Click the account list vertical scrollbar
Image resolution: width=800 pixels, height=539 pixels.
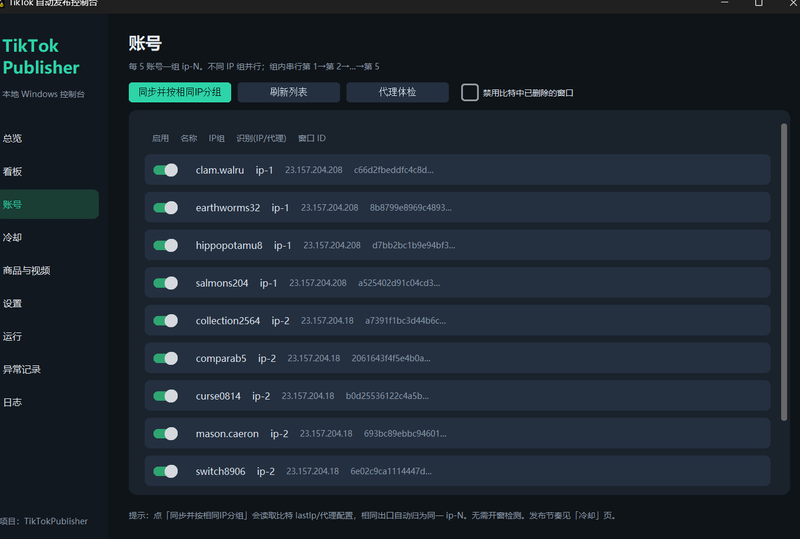(784, 272)
